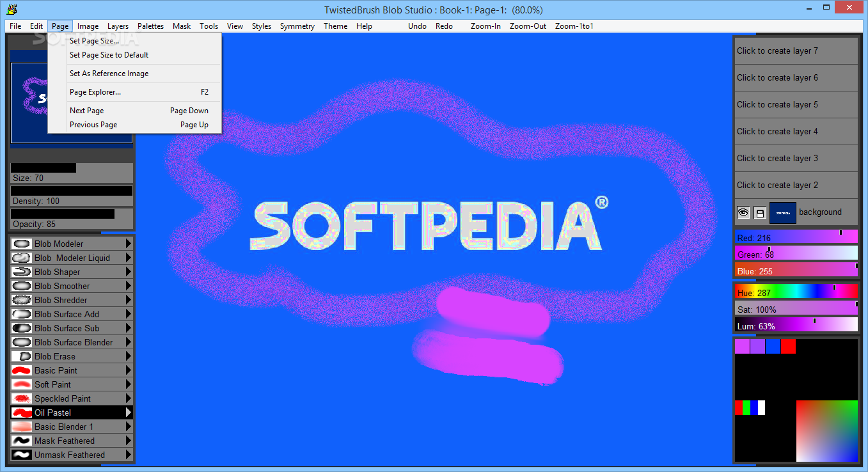The height and width of the screenshot is (472, 868).
Task: Select the Blob Modeler brush icon
Action: coord(22,244)
